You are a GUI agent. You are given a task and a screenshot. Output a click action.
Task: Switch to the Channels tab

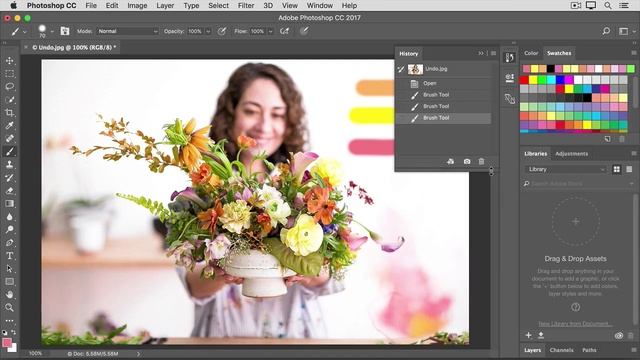pyautogui.click(x=561, y=350)
